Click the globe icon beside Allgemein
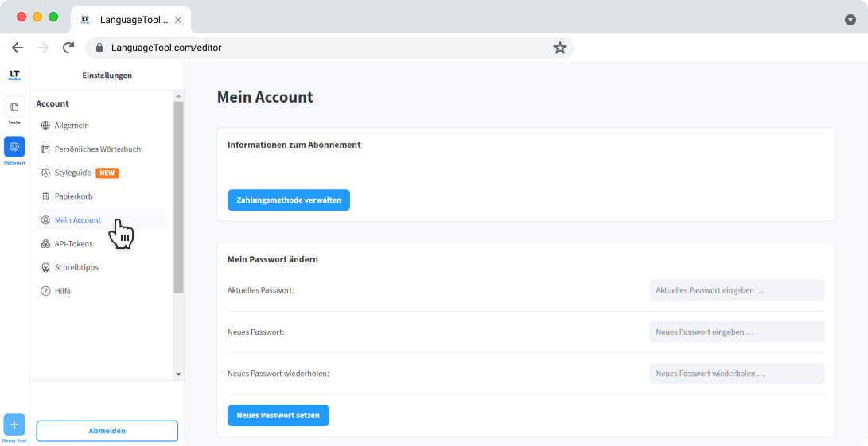The width and height of the screenshot is (868, 446). click(x=45, y=126)
